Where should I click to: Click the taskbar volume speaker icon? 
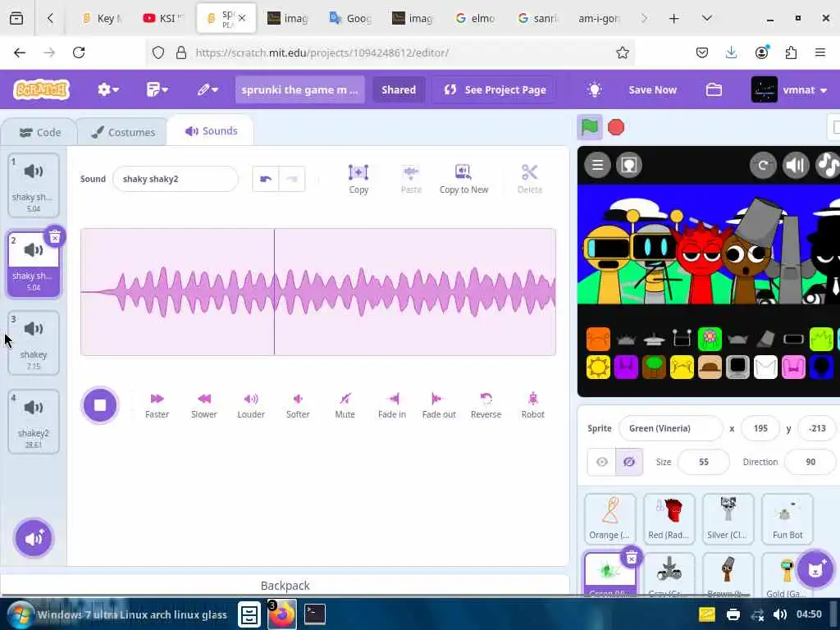point(780,614)
